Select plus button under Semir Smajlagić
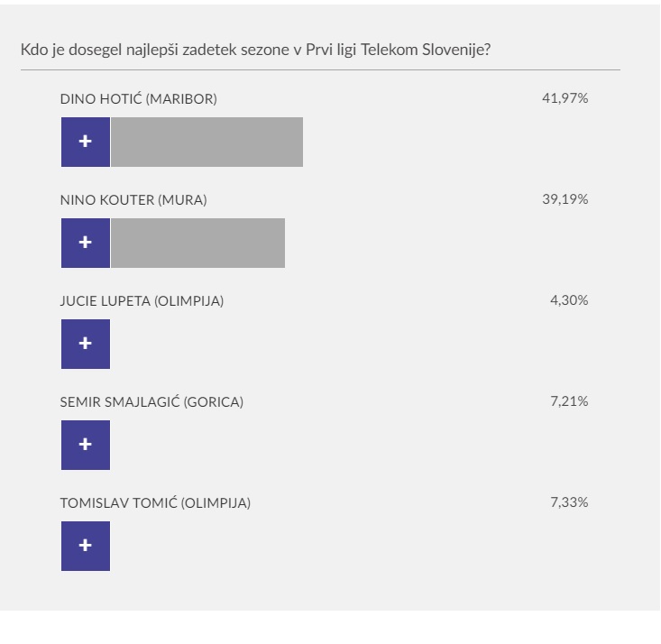 click(x=86, y=445)
